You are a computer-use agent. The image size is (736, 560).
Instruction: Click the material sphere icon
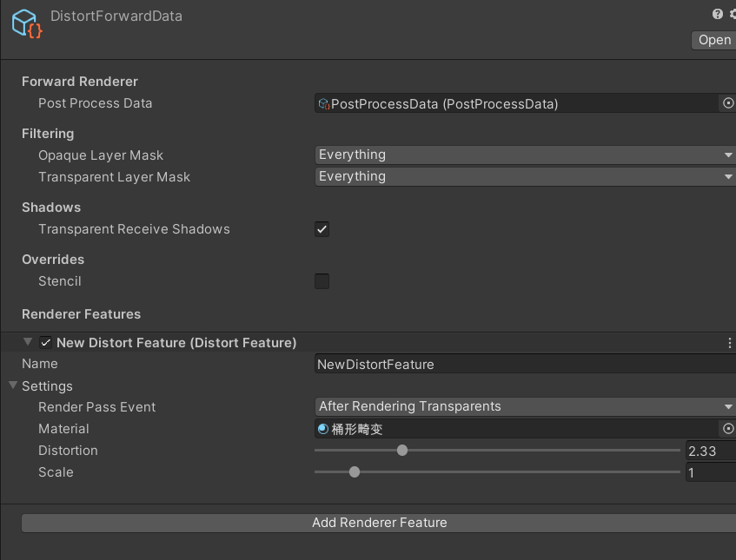click(323, 429)
